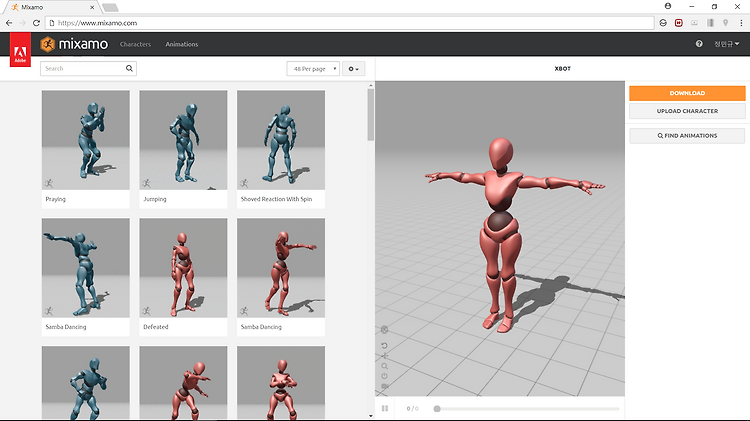The image size is (750, 421).
Task: Select the Defeated animation thumbnail
Action: [183, 268]
